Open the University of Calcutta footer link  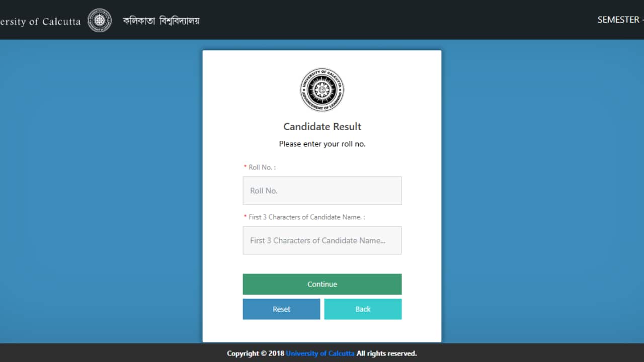coord(320,353)
